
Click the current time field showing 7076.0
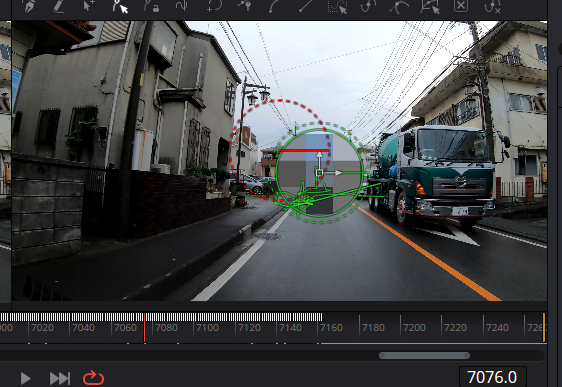[492, 377]
